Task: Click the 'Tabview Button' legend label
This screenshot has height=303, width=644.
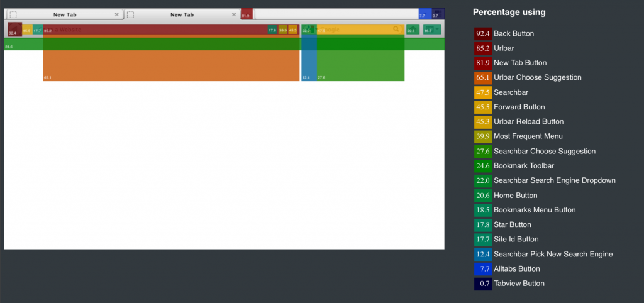Action: click(519, 284)
